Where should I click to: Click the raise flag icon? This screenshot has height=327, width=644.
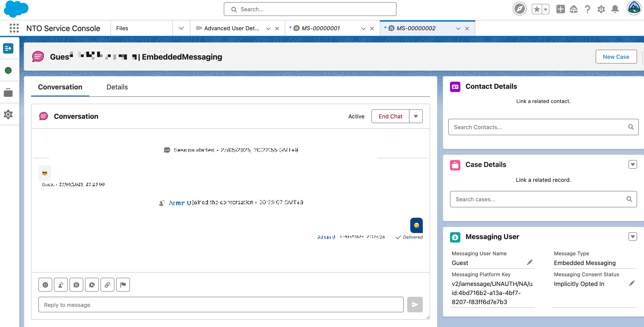123,285
